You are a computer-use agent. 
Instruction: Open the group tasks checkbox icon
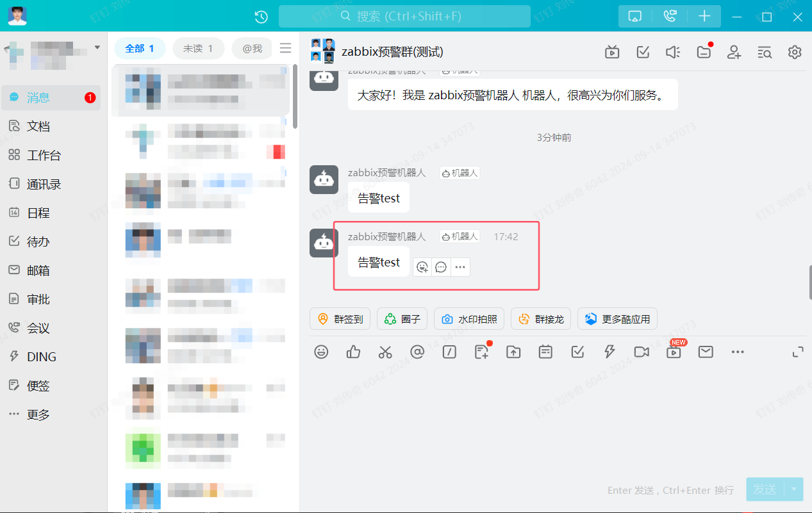pos(643,52)
